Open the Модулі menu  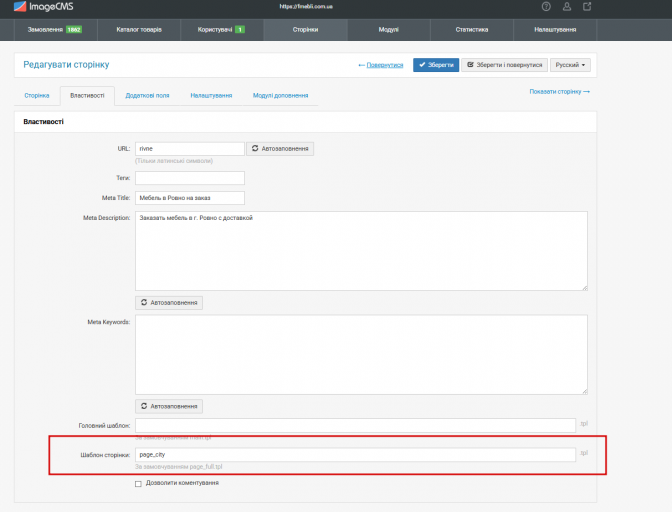[x=389, y=30]
